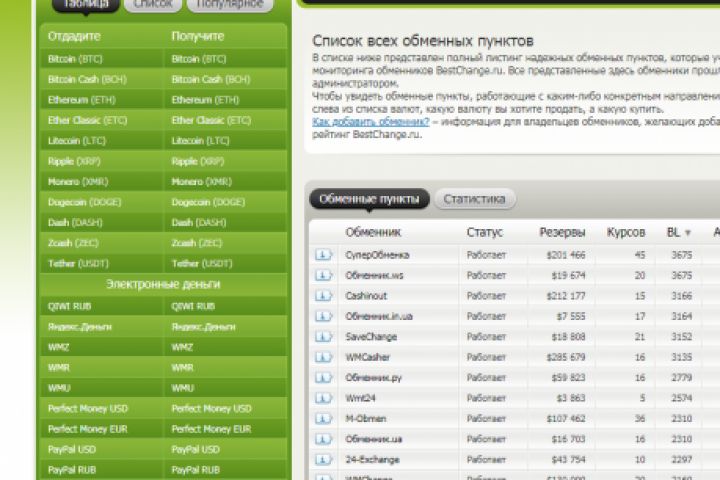Open Статистика tab
The image size is (720, 480).
click(x=474, y=199)
